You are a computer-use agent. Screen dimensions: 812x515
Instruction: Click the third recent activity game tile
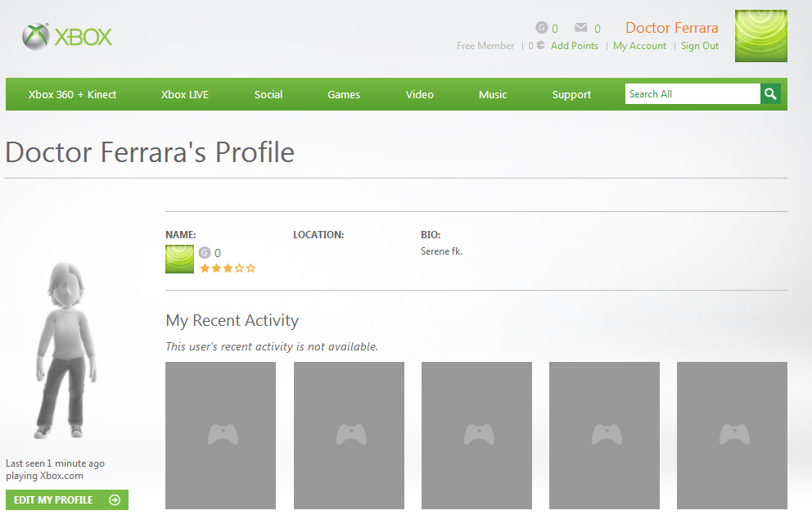476,436
